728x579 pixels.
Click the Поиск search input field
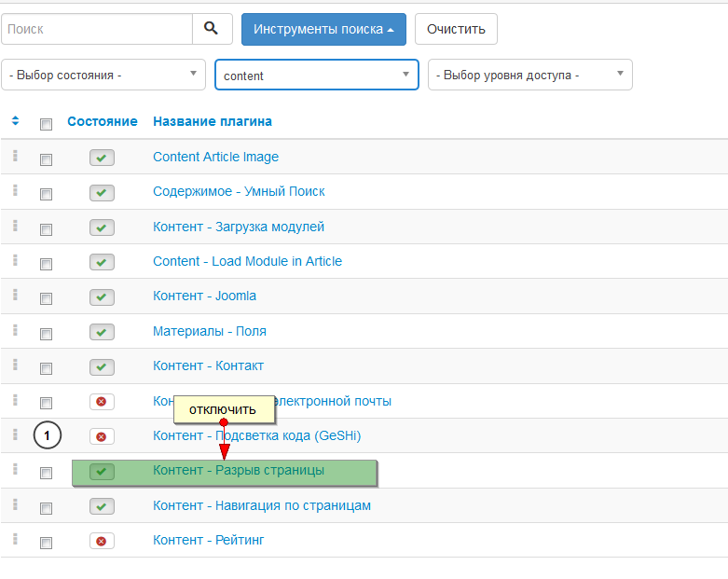point(97,29)
